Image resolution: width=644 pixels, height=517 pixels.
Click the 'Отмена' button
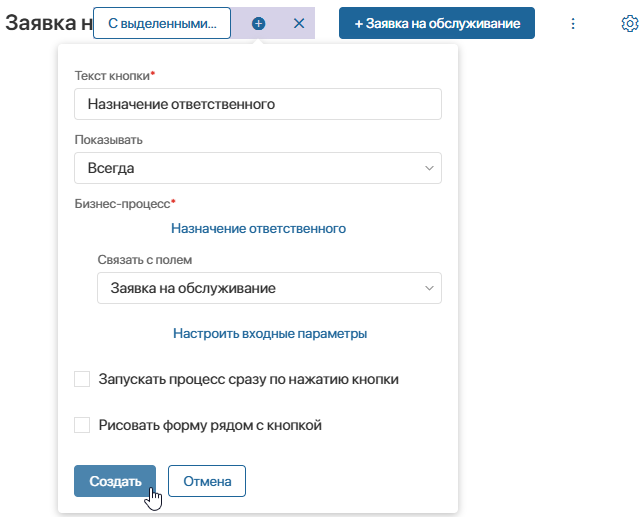[207, 481]
